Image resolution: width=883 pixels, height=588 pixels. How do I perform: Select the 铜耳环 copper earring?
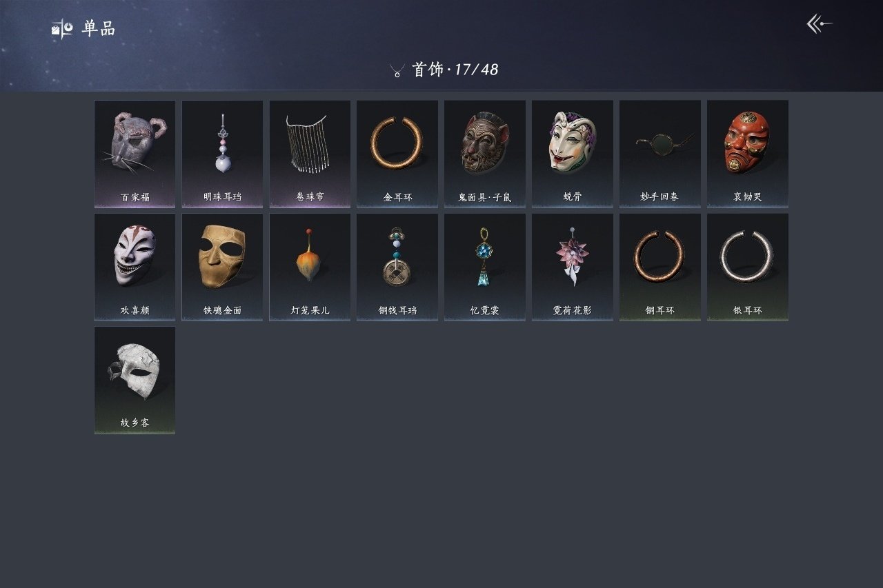[660, 267]
